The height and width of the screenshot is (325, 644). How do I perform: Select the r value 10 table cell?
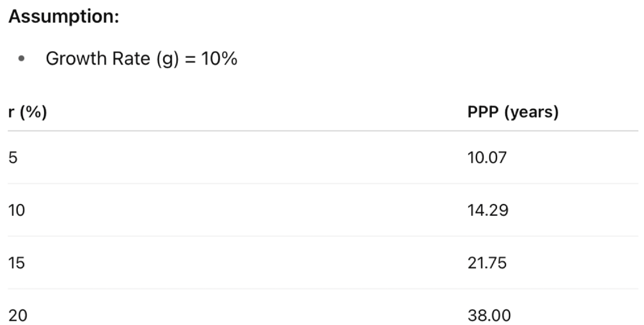(17, 210)
